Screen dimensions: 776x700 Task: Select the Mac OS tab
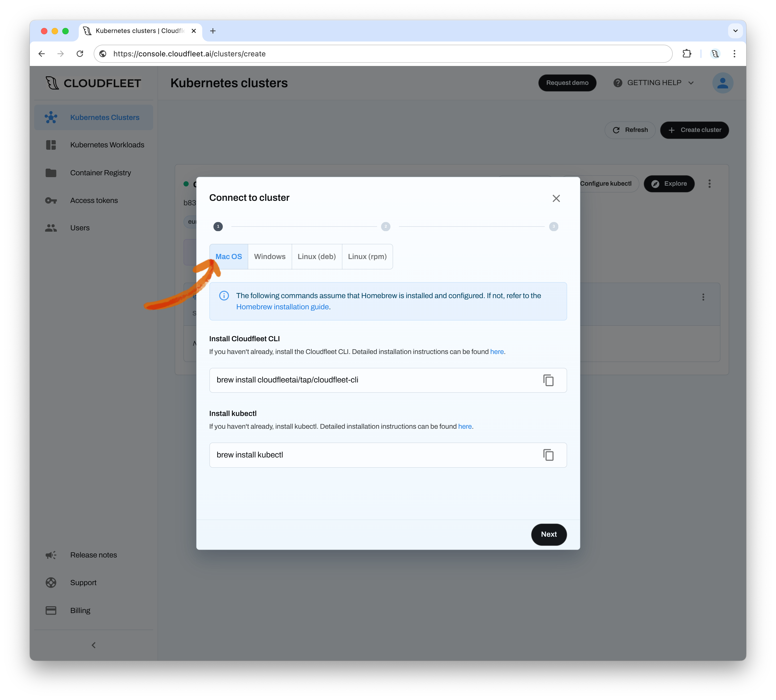point(229,257)
